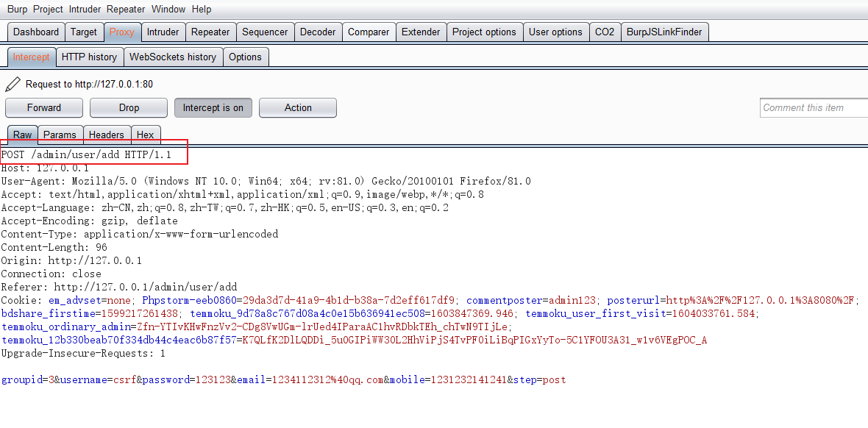Open the Action menu button

[x=298, y=108]
